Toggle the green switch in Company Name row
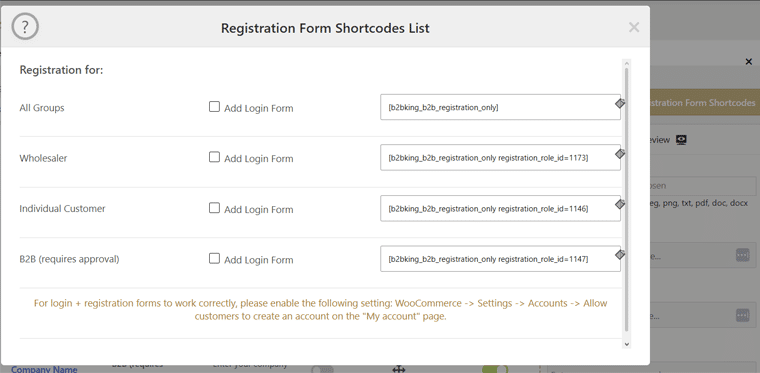The height and width of the screenshot is (373, 760). (x=495, y=369)
